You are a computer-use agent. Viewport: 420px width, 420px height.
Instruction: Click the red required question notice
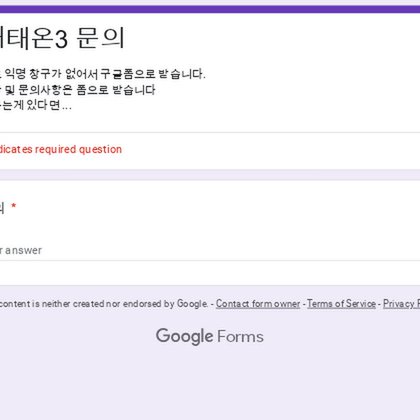[x=61, y=149]
